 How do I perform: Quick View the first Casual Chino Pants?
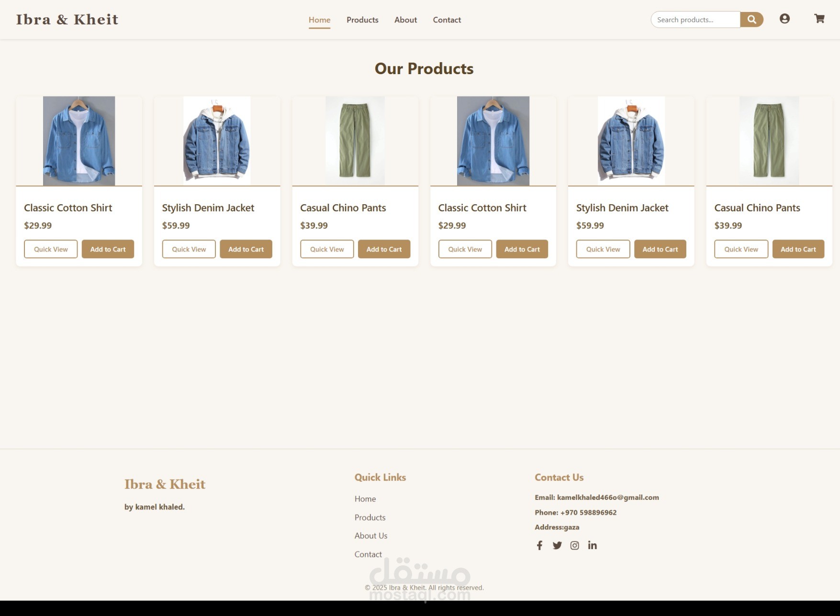click(327, 249)
